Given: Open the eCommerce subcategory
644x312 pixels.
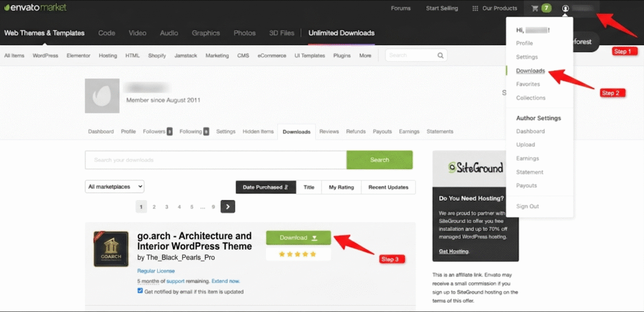Looking at the screenshot, I should [272, 55].
